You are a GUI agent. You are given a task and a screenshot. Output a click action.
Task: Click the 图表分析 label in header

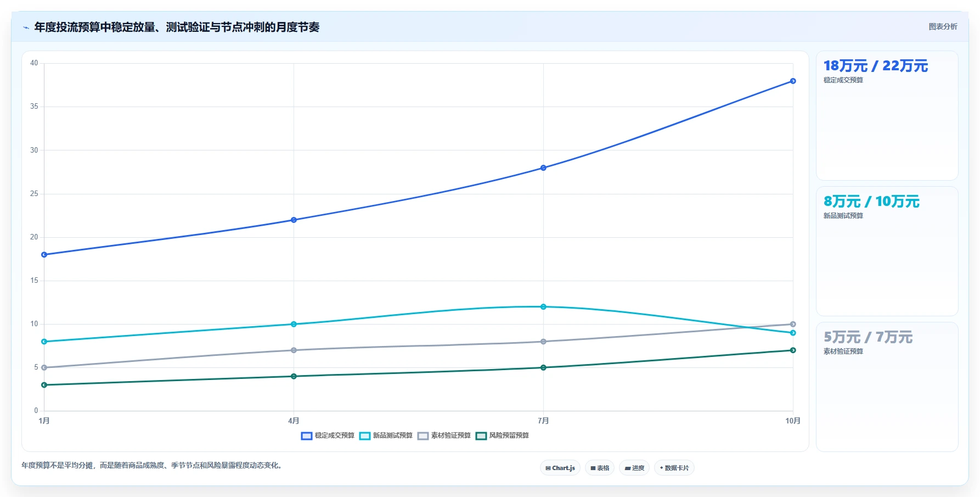tap(943, 26)
